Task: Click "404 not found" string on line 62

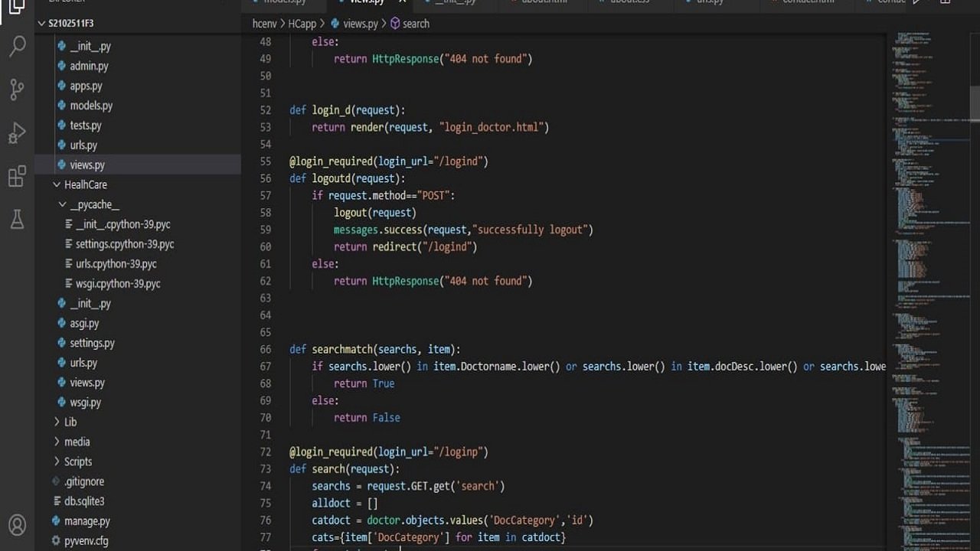Action: tap(486, 281)
